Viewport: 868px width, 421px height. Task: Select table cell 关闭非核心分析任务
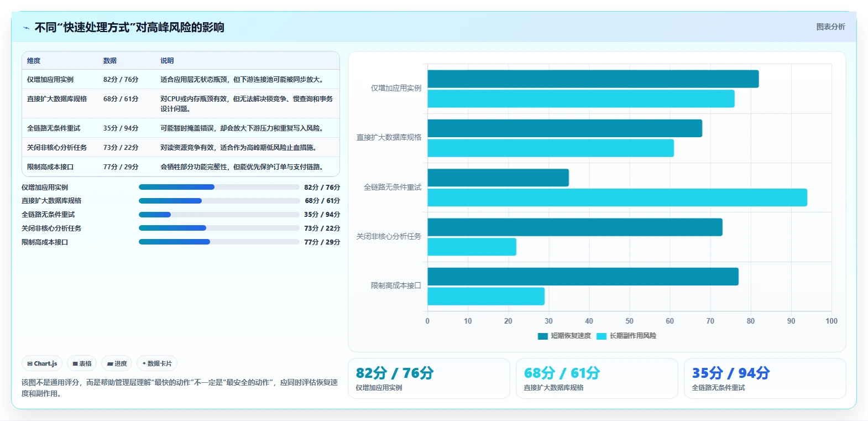(x=57, y=148)
